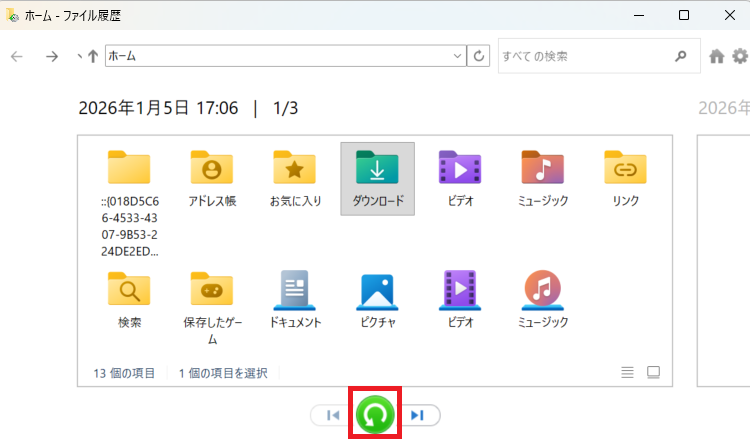Open the settings gear menu
Viewport: 750px width, 439px height.
[x=739, y=57]
